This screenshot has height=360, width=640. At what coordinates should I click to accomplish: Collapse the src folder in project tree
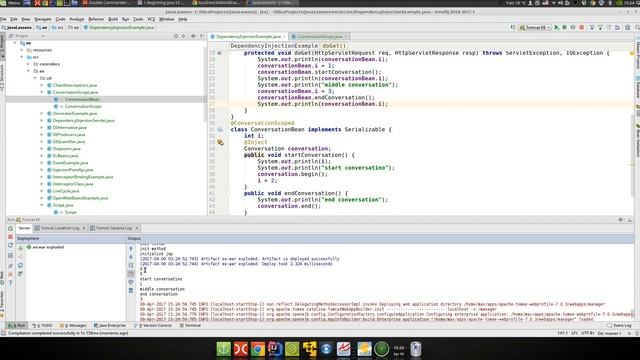pos(22,57)
